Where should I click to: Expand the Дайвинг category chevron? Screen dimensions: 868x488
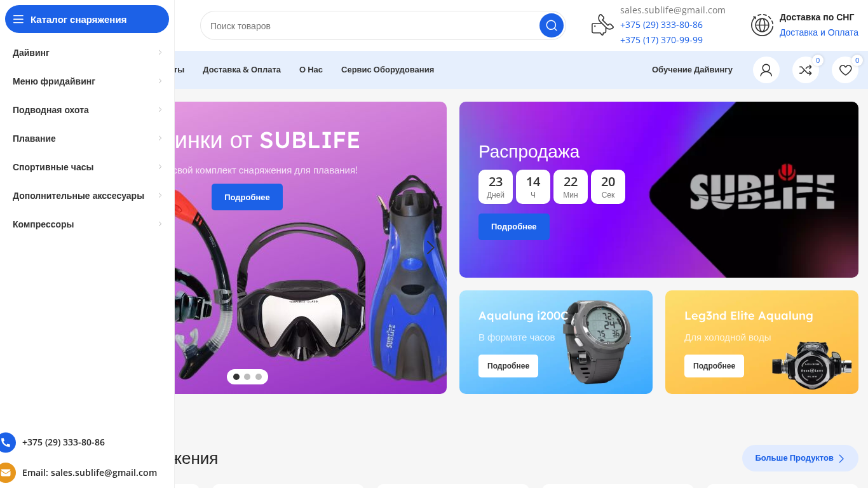tap(160, 52)
